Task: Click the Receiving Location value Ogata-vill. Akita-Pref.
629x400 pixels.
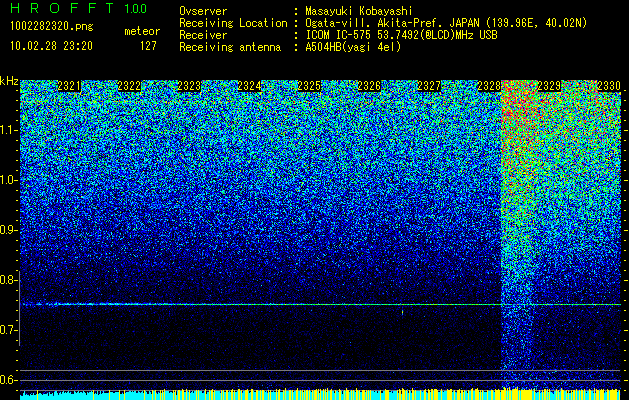Action: tap(391, 23)
